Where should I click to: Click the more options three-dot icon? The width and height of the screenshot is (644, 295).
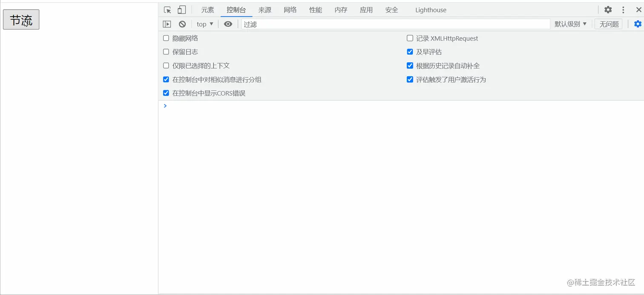pyautogui.click(x=623, y=9)
